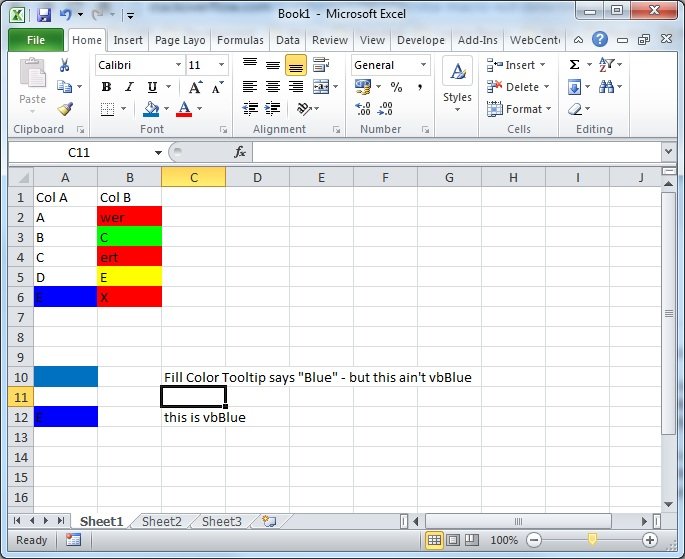Screen dimensions: 685x559
Task: Click the Insert Worksheet tab icon
Action: (268, 521)
